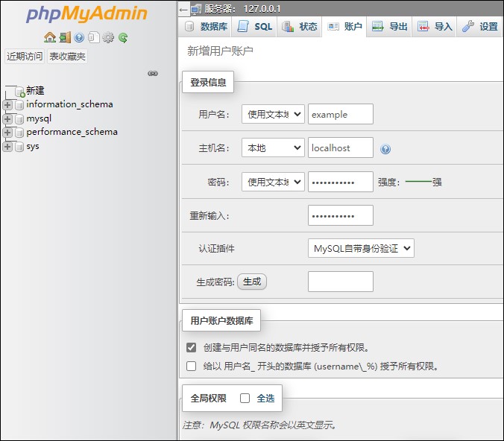Open the 主机名 本地 dropdown

[272, 148]
